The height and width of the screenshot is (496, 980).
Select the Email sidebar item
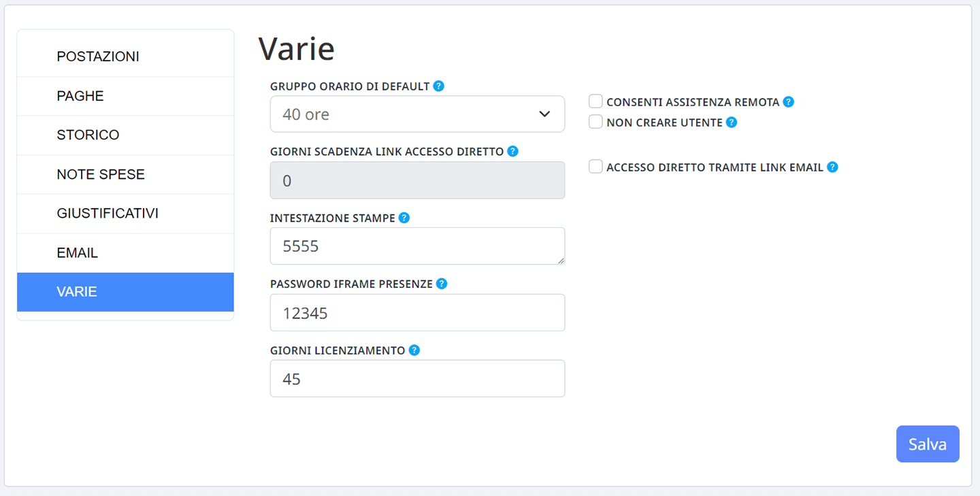pyautogui.click(x=125, y=253)
